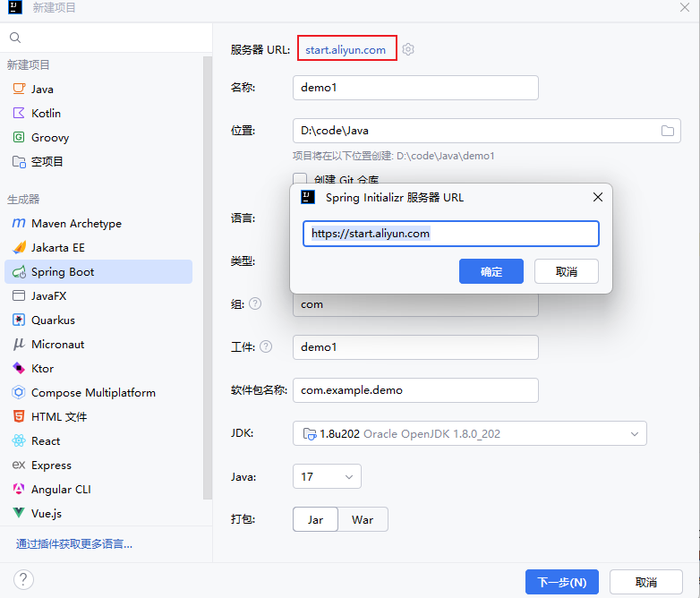Select the Angular CLI generator
Screen dimensions: 700x598
(x=98, y=489)
